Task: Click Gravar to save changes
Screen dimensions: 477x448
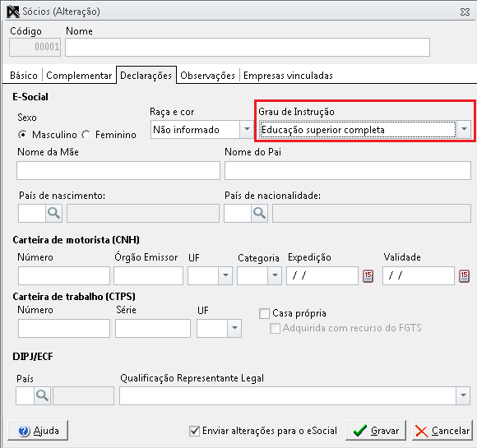Action: click(x=376, y=431)
